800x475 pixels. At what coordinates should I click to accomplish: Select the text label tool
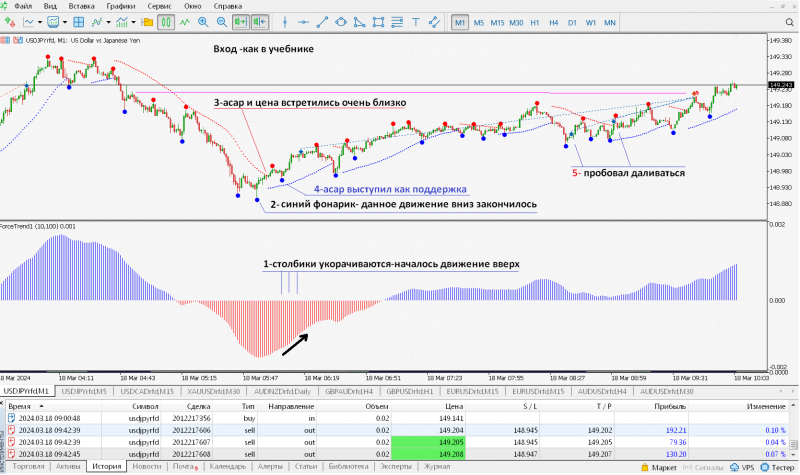point(415,22)
